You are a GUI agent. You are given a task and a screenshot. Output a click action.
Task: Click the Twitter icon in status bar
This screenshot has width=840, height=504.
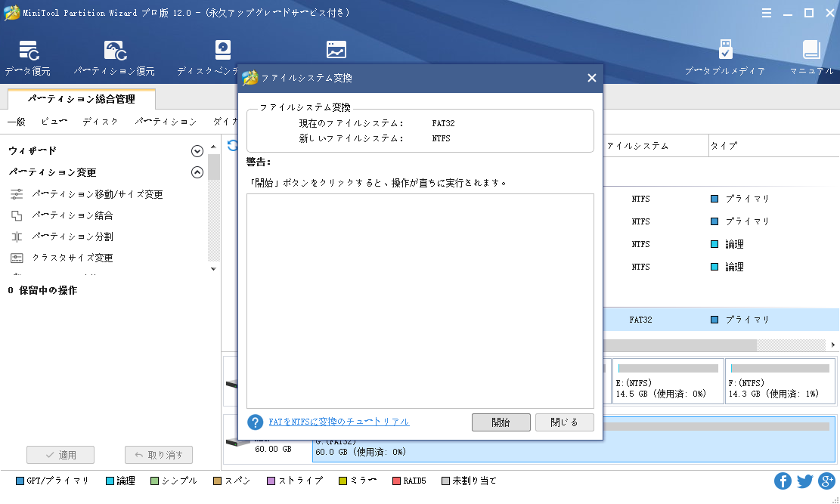point(804,481)
